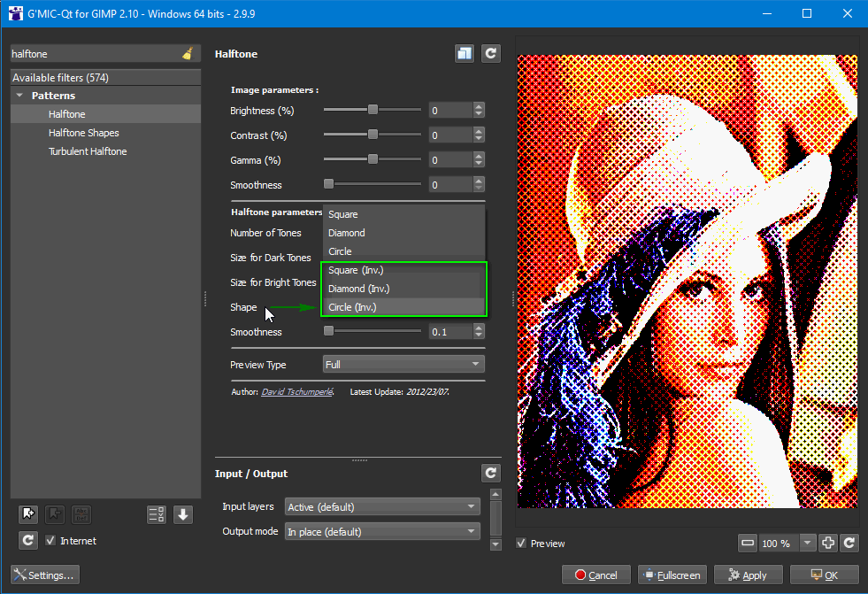Viewport: 868px width, 594px height.
Task: Reset Halftone filter parameters icon
Action: [490, 54]
